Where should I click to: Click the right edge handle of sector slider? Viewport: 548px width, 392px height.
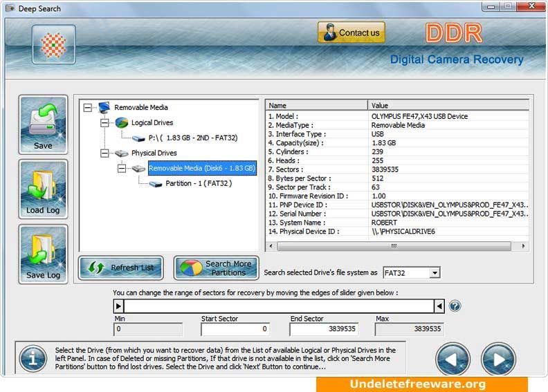click(x=439, y=306)
